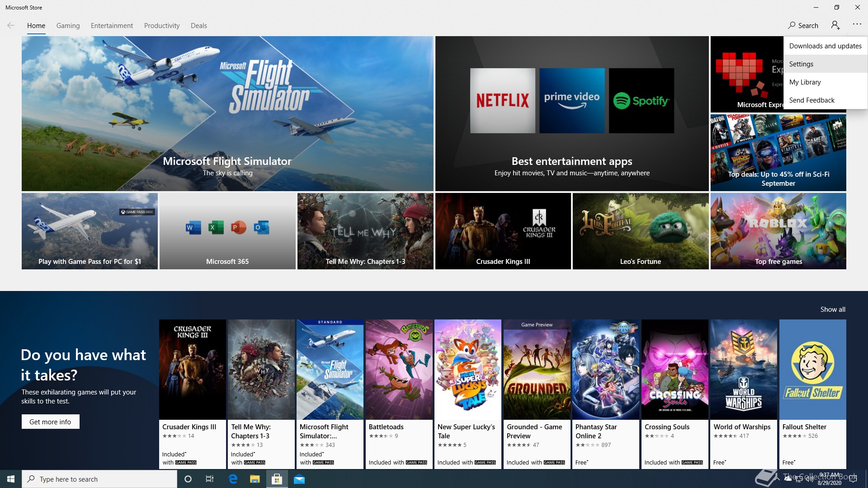
Task: Select Downloads and updates menu entry
Action: (826, 46)
